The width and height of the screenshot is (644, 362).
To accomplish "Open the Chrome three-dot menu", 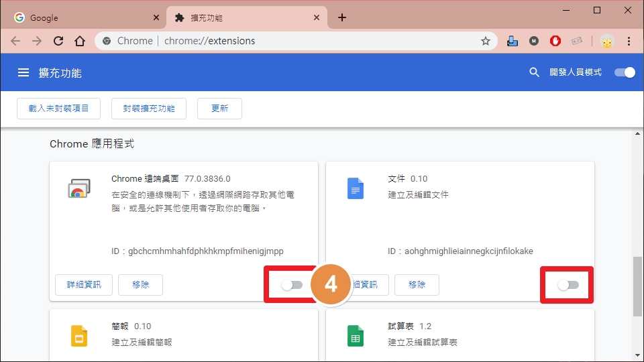I will coord(629,41).
